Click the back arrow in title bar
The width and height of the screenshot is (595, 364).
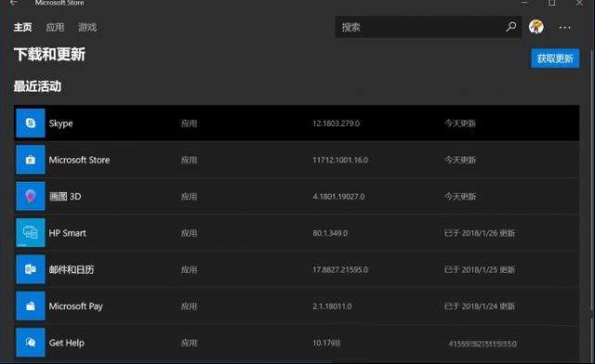click(x=14, y=2)
